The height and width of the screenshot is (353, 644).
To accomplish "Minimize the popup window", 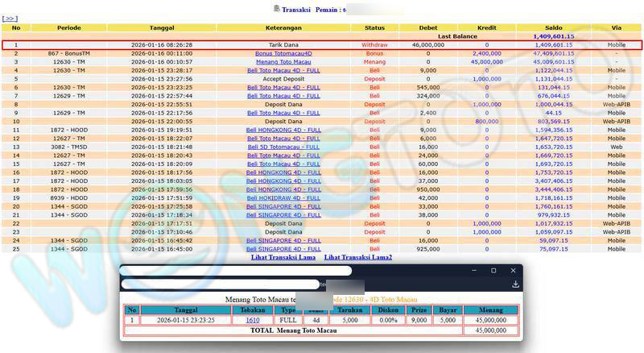I will 473,271.
